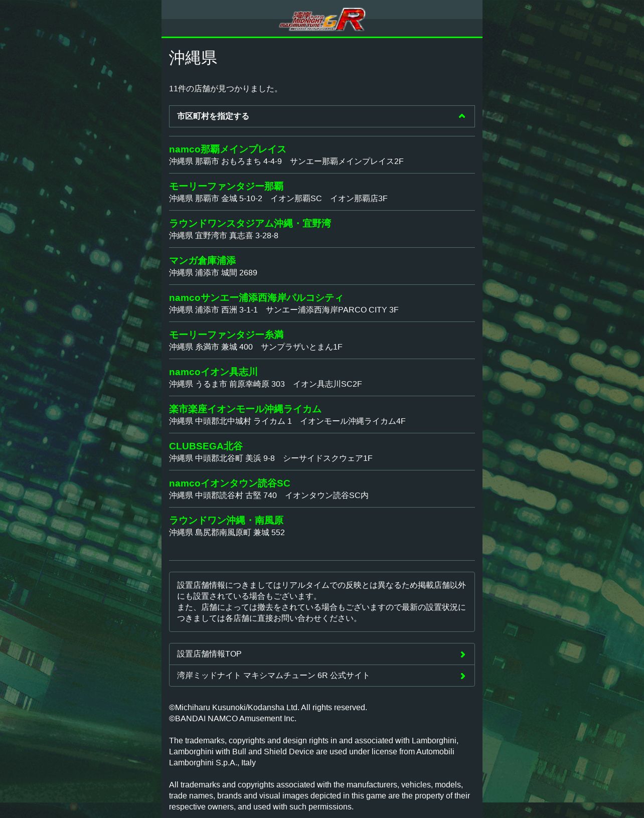Open 湾岸ミッドナイト マキシマムチューン 6R 公式サイト

coord(322,676)
